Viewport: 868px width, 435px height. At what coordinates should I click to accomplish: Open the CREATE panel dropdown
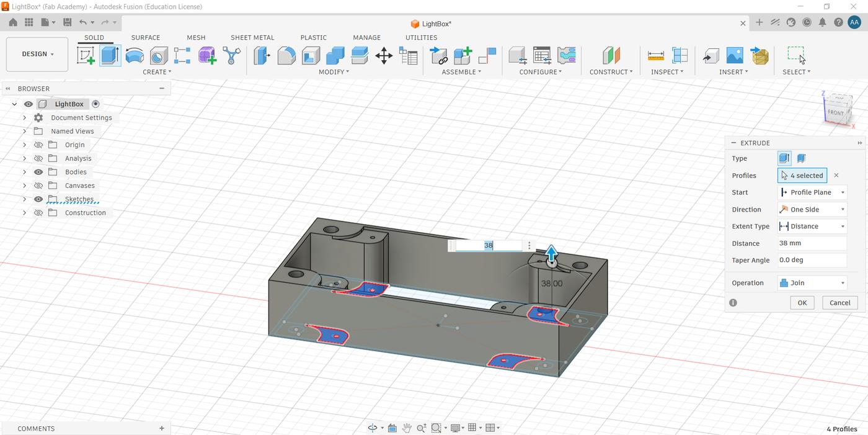(x=157, y=72)
